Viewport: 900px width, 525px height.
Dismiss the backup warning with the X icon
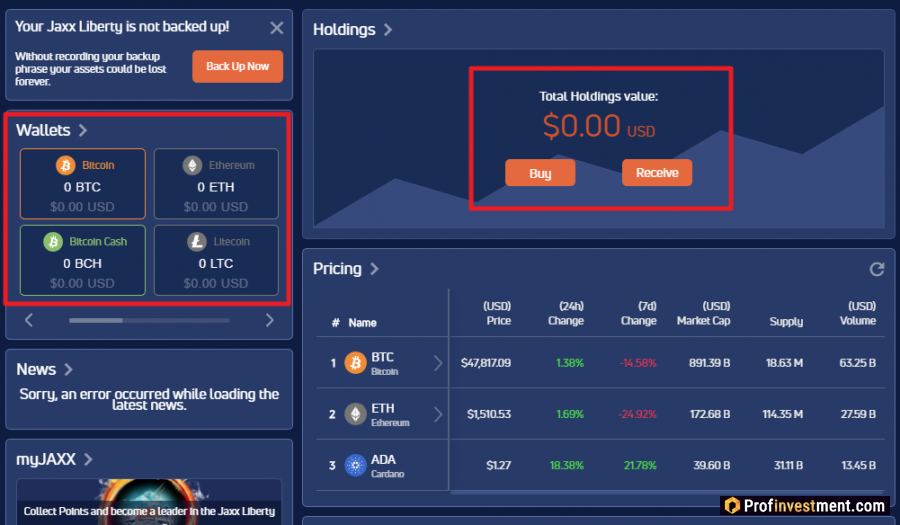(x=277, y=28)
